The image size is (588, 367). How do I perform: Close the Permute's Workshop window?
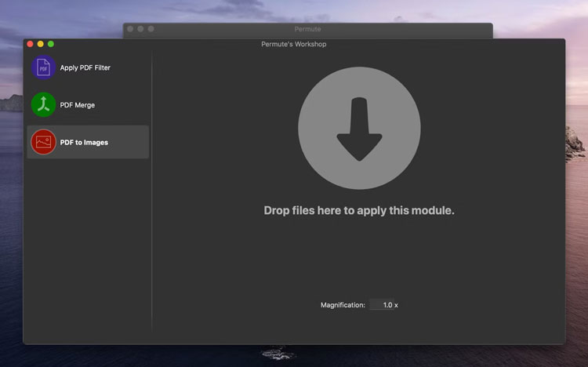[31, 44]
